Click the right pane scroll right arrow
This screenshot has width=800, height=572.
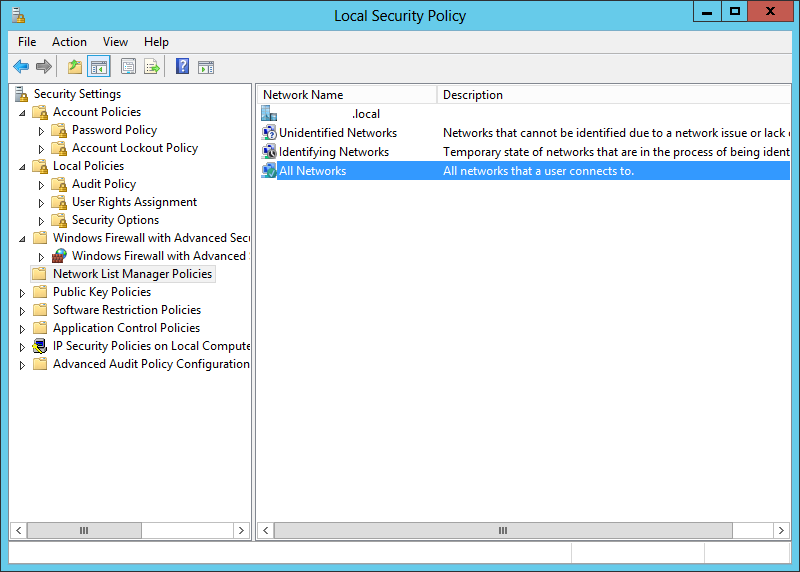coord(781,530)
